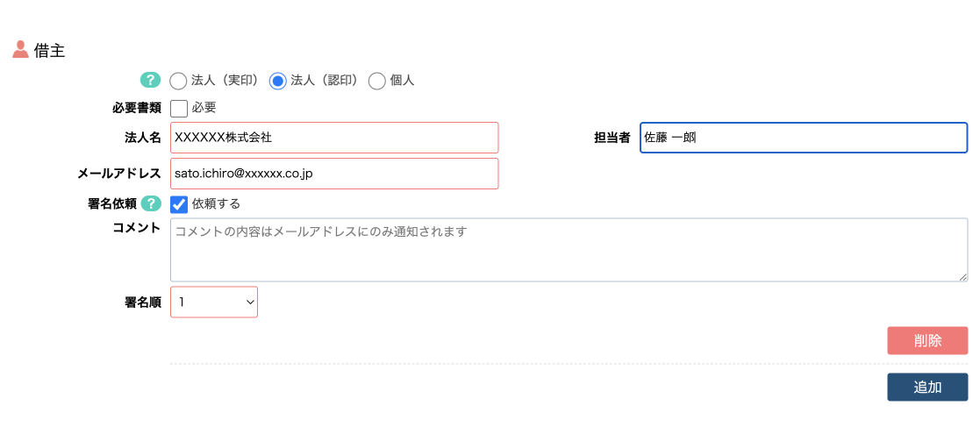This screenshot has width=980, height=441.
Task: Click into the コメント textarea
Action: coord(569,250)
